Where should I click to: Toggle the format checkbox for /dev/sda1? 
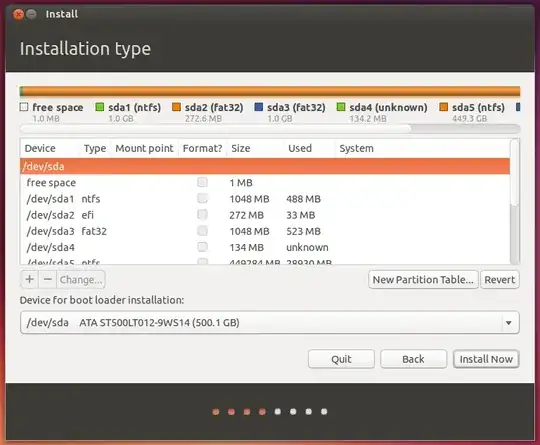pyautogui.click(x=202, y=198)
